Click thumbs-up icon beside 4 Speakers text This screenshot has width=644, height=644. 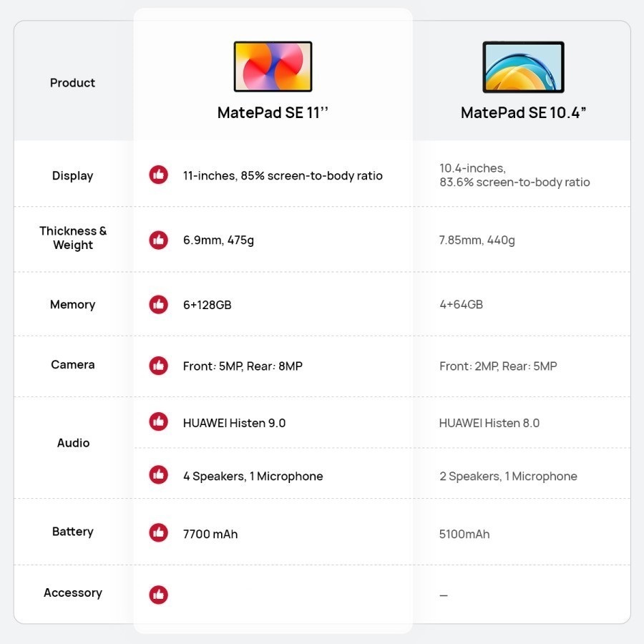[x=158, y=475]
